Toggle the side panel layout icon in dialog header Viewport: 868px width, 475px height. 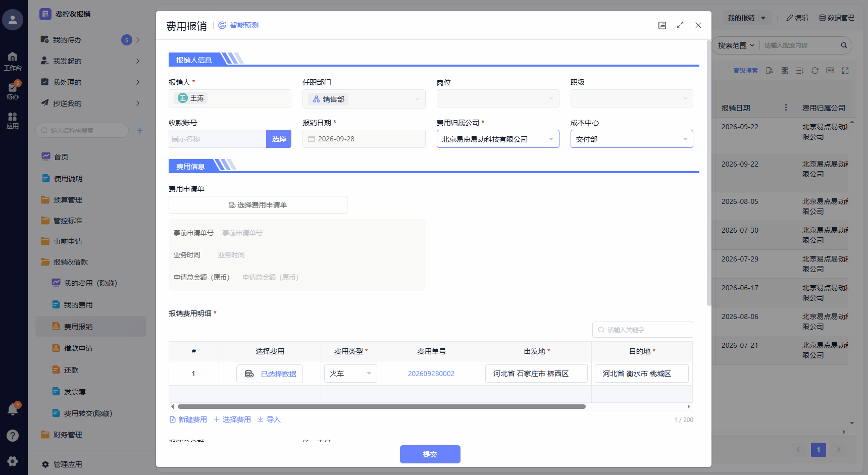(662, 25)
